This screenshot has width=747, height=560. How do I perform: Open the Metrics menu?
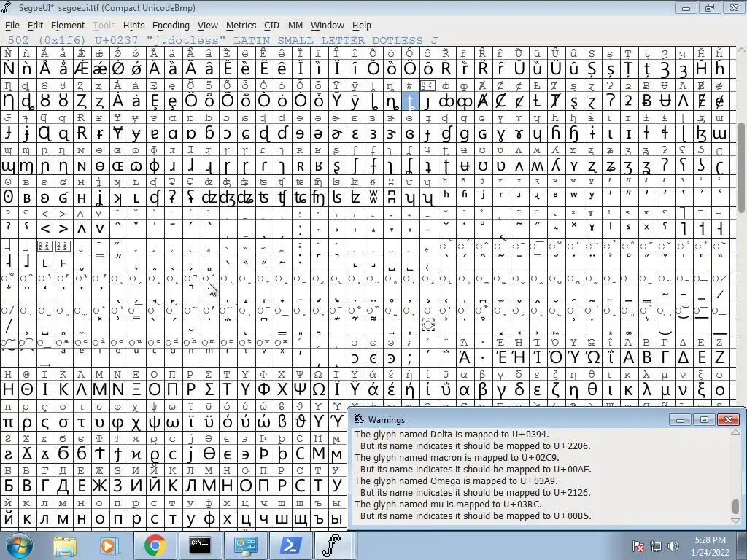pos(241,26)
